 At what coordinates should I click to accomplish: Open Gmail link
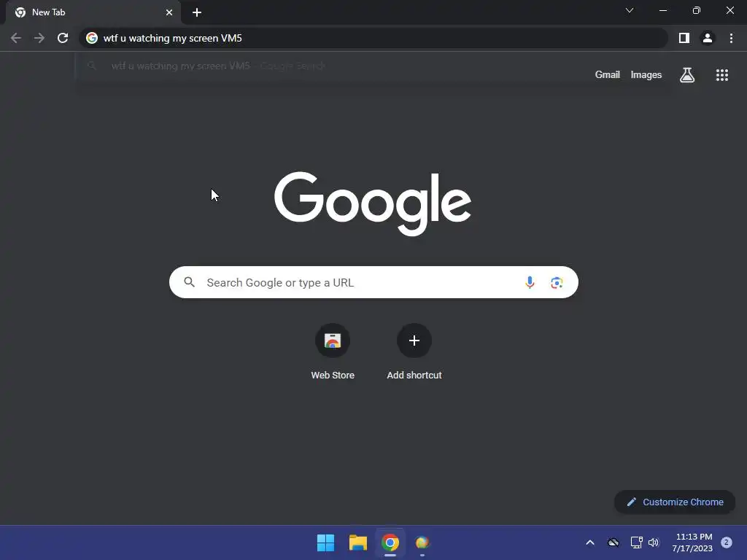click(x=608, y=75)
